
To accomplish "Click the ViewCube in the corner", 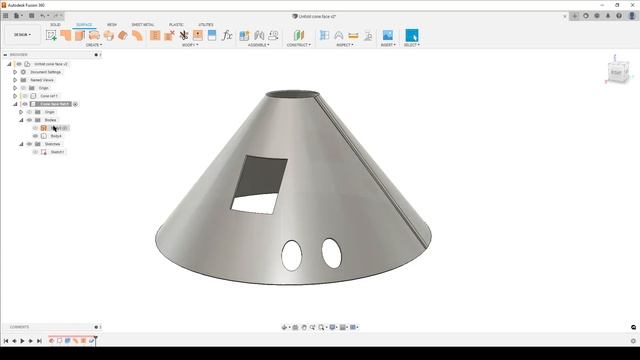I will pos(618,73).
